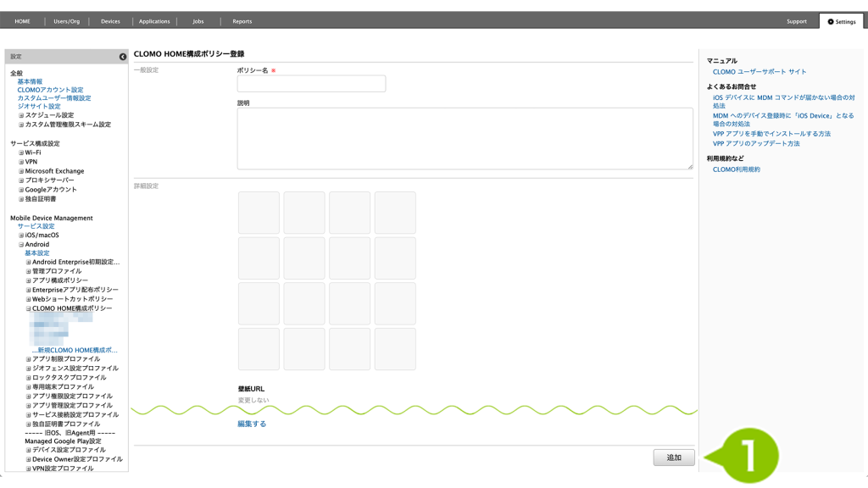
Task: Switch to the Devices tab
Action: (x=110, y=21)
